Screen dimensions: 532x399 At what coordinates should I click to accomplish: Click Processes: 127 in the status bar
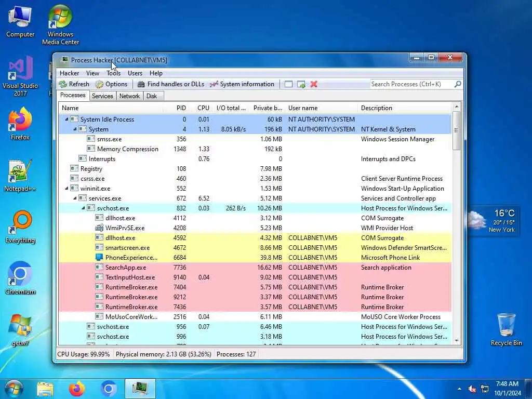tap(236, 354)
